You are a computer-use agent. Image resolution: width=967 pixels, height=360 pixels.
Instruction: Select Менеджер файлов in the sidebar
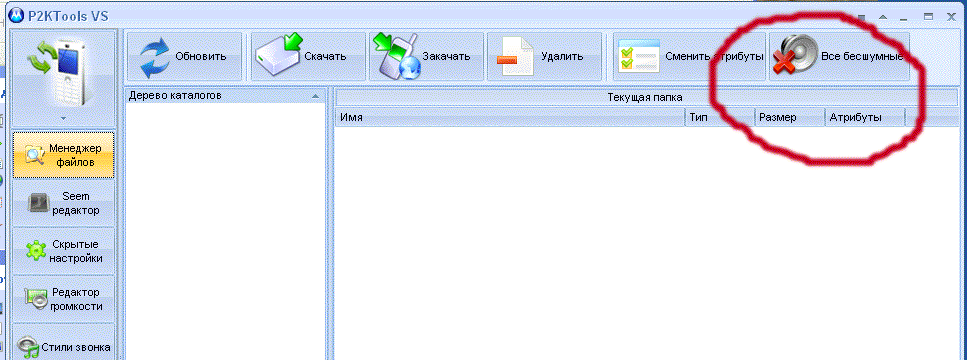click(64, 155)
